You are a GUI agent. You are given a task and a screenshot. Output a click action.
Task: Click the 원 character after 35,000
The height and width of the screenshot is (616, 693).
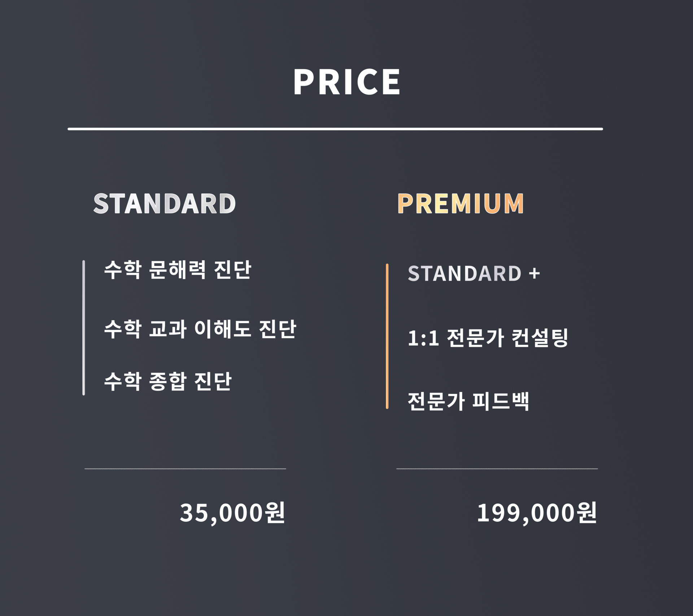[x=275, y=513]
